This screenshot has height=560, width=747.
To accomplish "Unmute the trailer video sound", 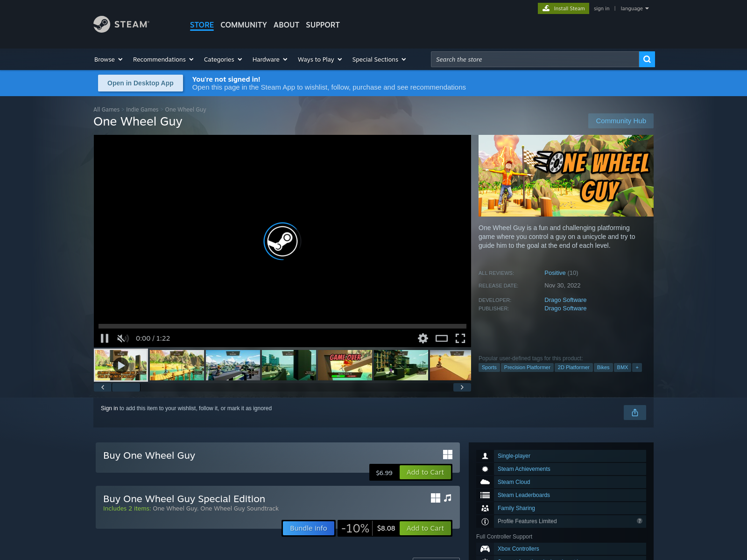I will pos(123,338).
